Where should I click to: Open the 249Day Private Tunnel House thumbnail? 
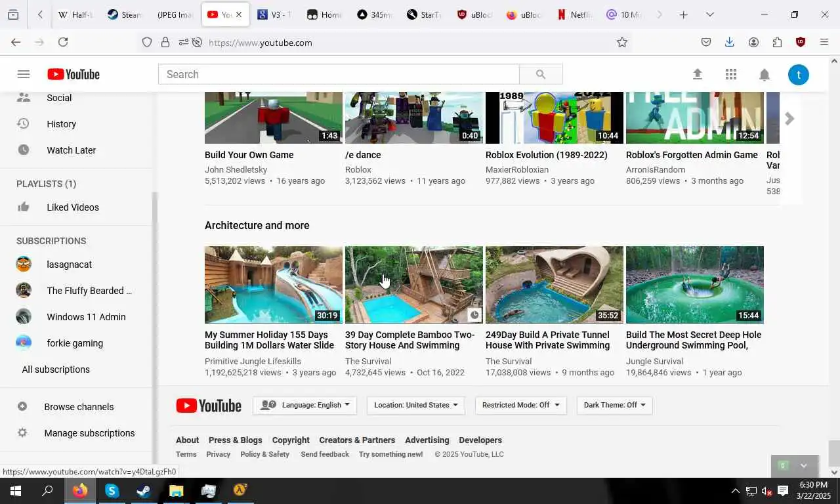[x=555, y=285]
